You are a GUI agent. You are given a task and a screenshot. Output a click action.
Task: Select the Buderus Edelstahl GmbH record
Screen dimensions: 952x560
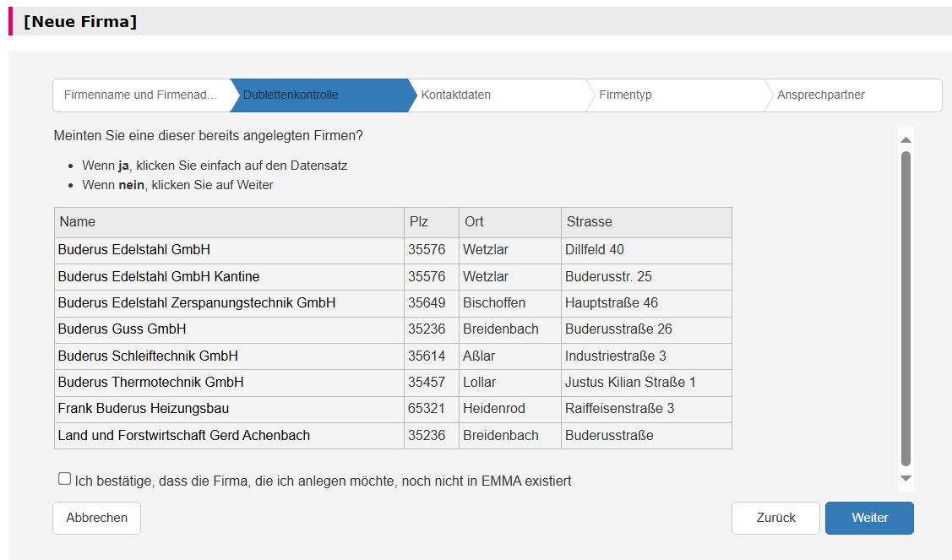[393, 250]
